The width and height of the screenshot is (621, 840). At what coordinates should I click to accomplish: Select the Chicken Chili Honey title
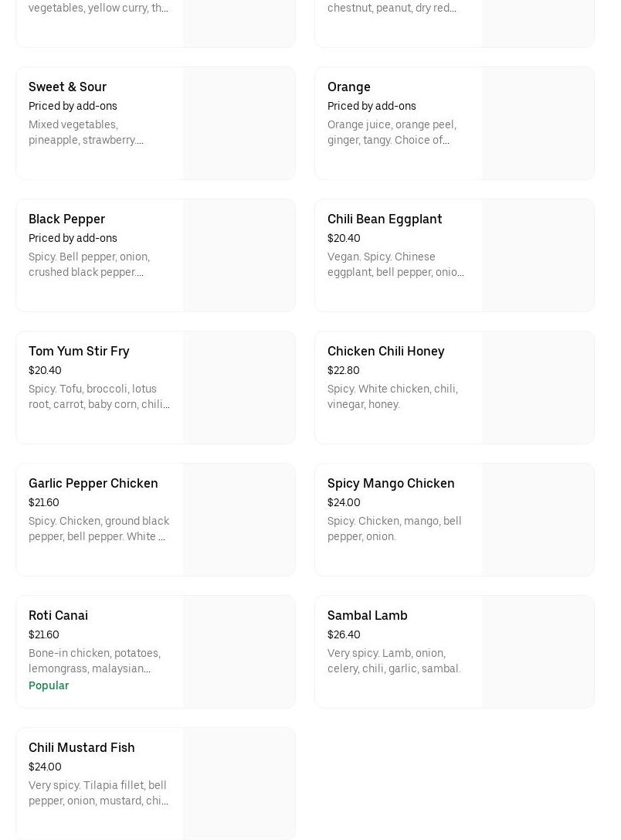[386, 351]
